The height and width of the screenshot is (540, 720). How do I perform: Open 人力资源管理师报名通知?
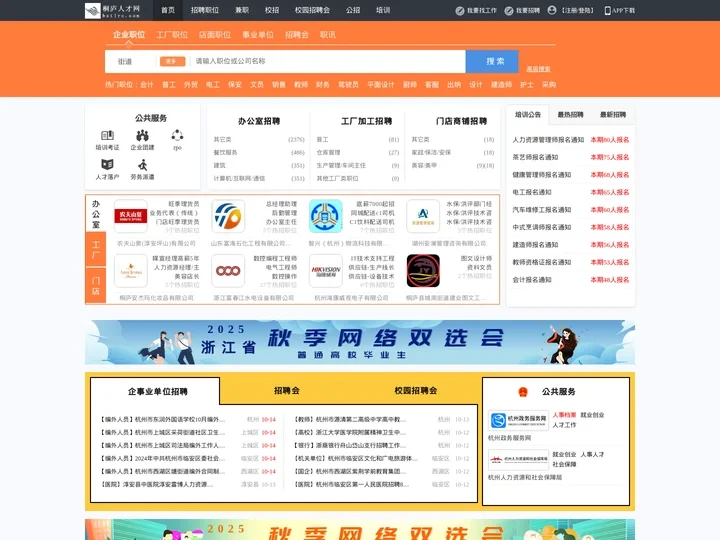(x=548, y=140)
